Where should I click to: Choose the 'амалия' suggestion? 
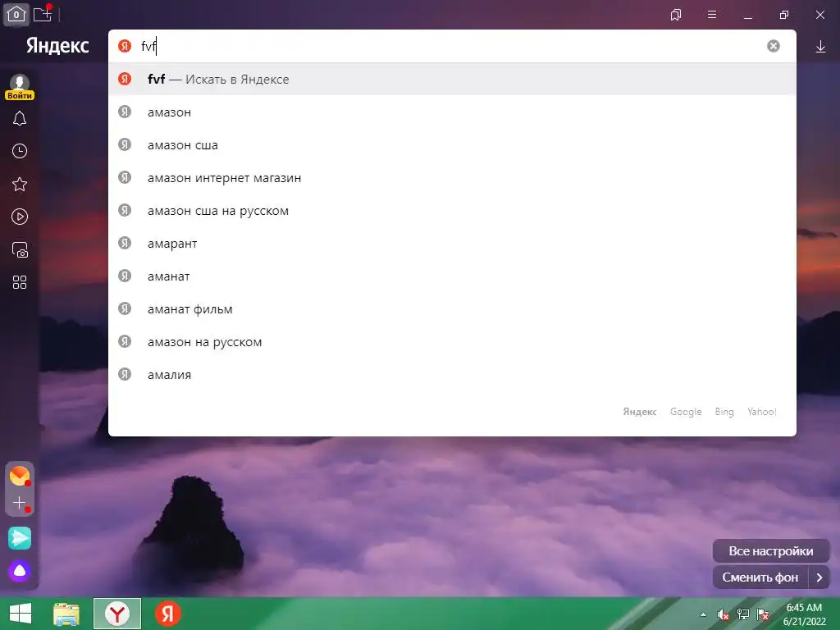pyautogui.click(x=452, y=374)
